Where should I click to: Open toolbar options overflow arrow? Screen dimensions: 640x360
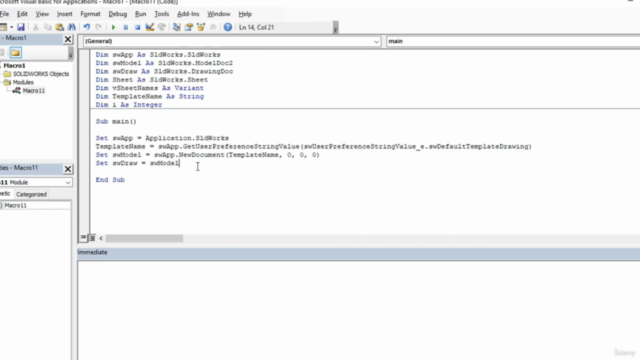(336, 28)
